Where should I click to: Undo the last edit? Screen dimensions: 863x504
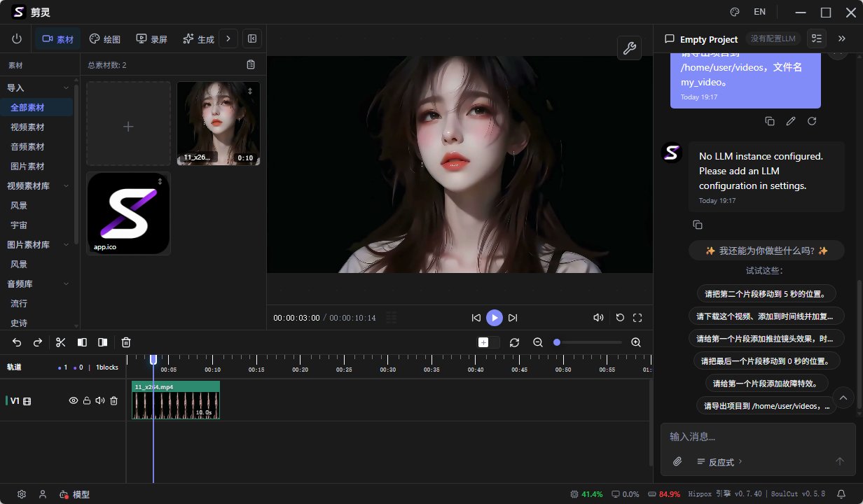coord(17,342)
